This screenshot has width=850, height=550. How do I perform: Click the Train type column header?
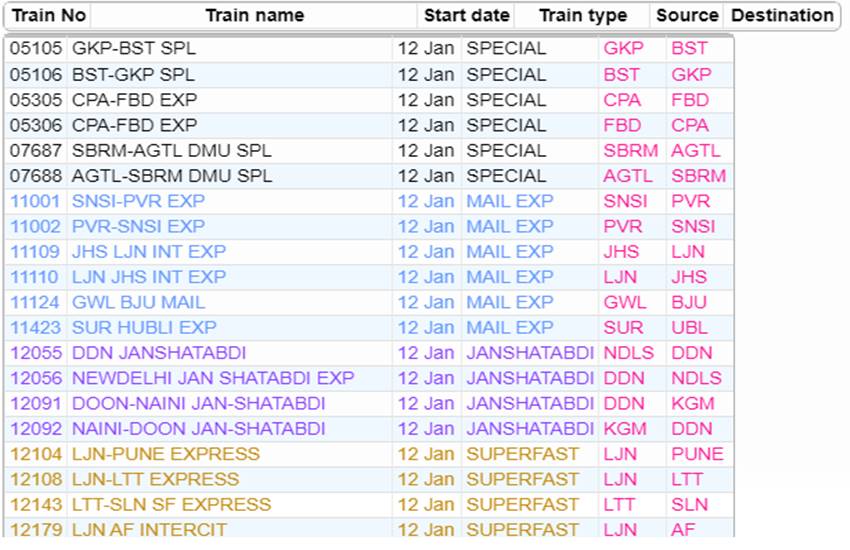(582, 16)
